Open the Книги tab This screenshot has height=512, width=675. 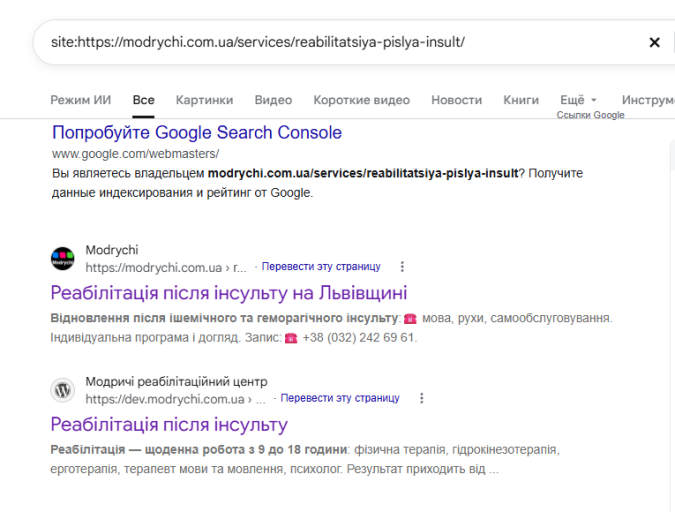tap(521, 100)
